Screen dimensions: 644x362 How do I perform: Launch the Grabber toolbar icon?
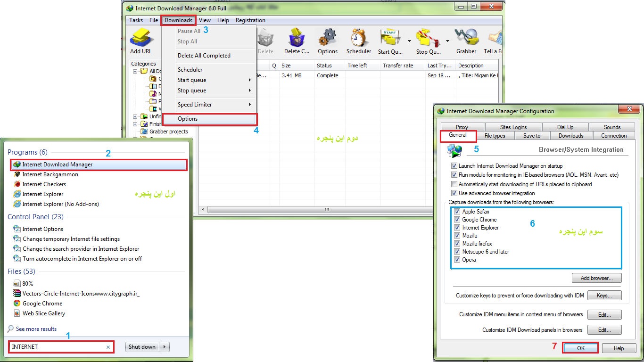tap(466, 37)
